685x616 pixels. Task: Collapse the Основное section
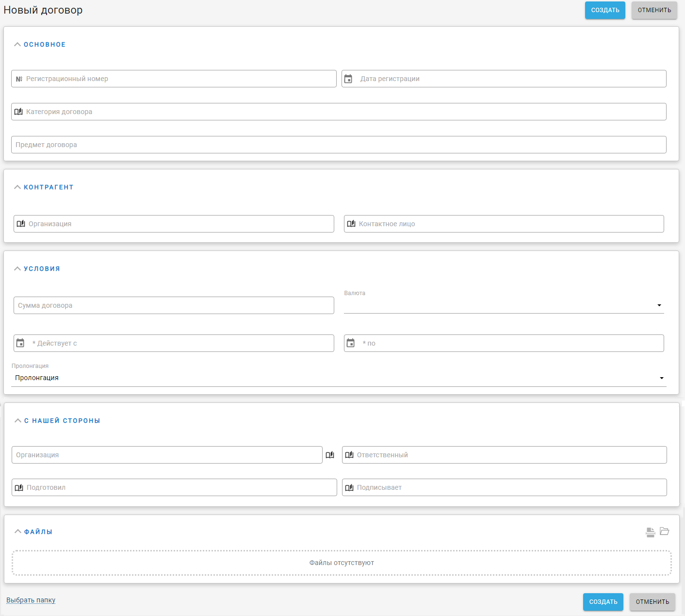click(17, 45)
